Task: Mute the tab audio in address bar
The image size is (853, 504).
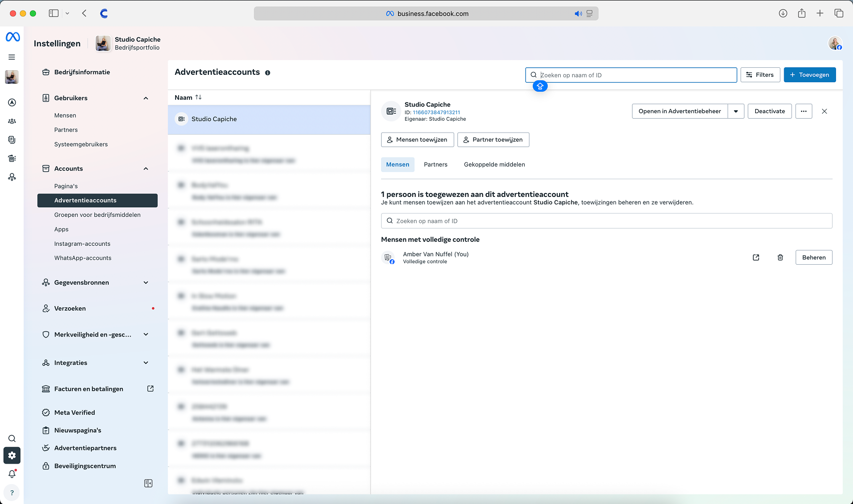Action: pyautogui.click(x=578, y=14)
